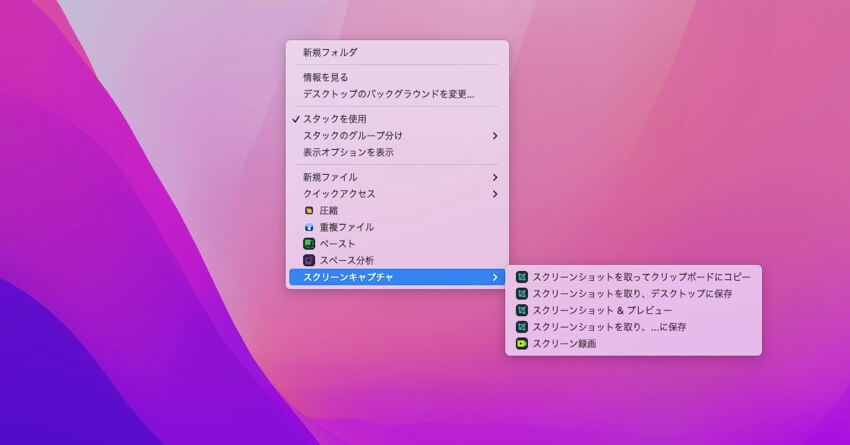
Task: Expand the 新規ファイル submenu arrow
Action: pyautogui.click(x=495, y=177)
